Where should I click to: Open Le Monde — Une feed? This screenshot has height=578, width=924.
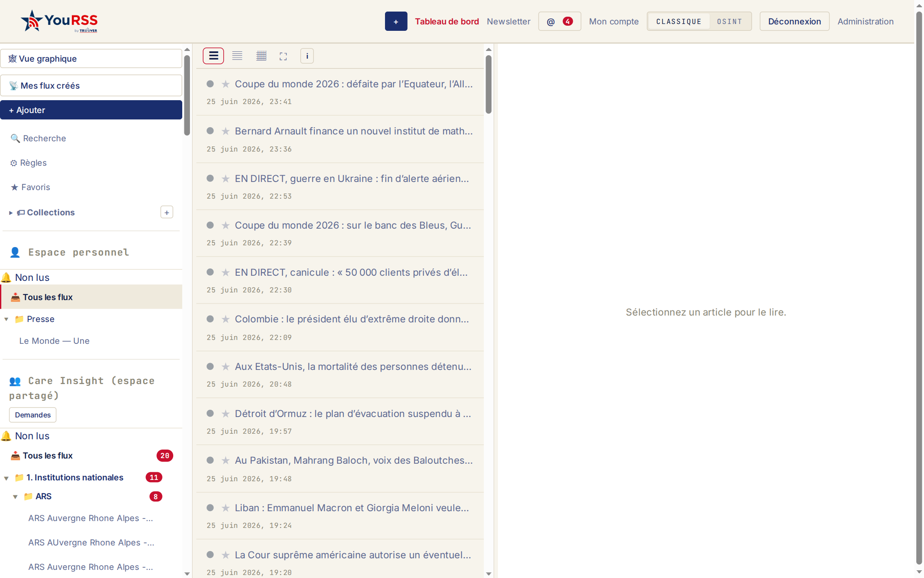coord(54,341)
